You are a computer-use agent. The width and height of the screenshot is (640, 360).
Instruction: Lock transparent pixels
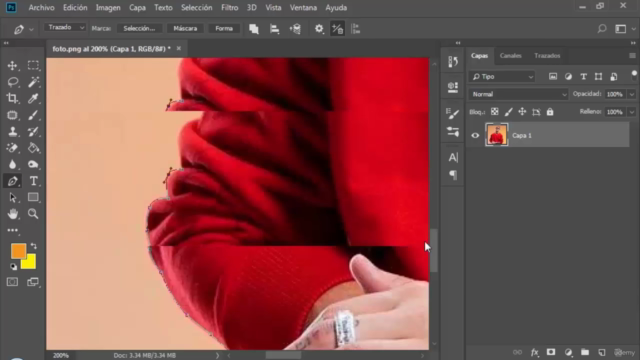[x=495, y=112]
